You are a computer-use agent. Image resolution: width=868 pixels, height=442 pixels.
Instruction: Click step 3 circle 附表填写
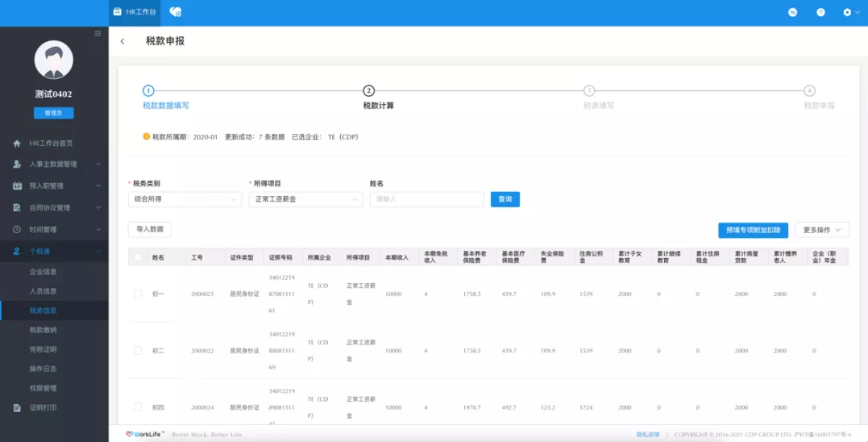(589, 91)
